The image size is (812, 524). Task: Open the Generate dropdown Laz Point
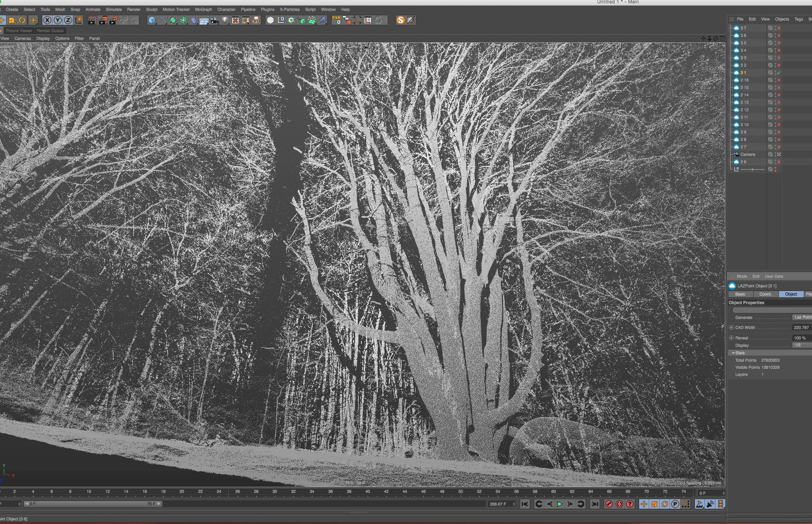pyautogui.click(x=802, y=317)
